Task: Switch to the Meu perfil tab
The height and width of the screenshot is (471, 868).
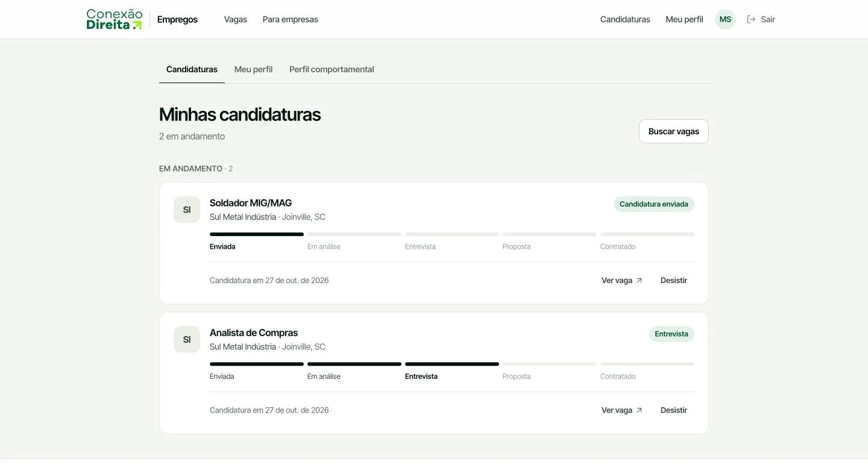Action: tap(253, 69)
